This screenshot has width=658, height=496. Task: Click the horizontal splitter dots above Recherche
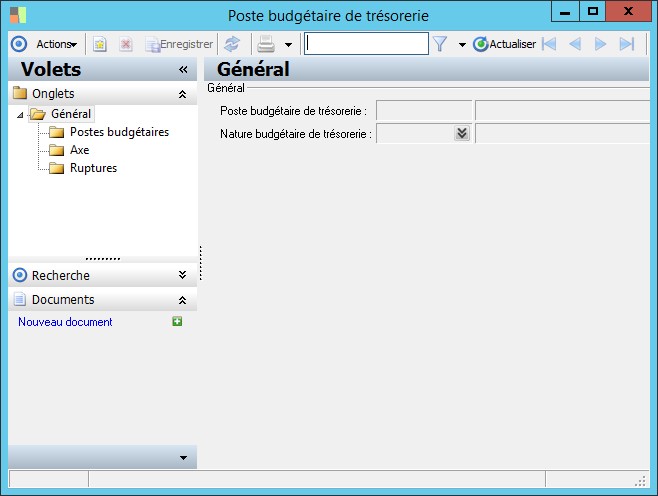tap(103, 259)
